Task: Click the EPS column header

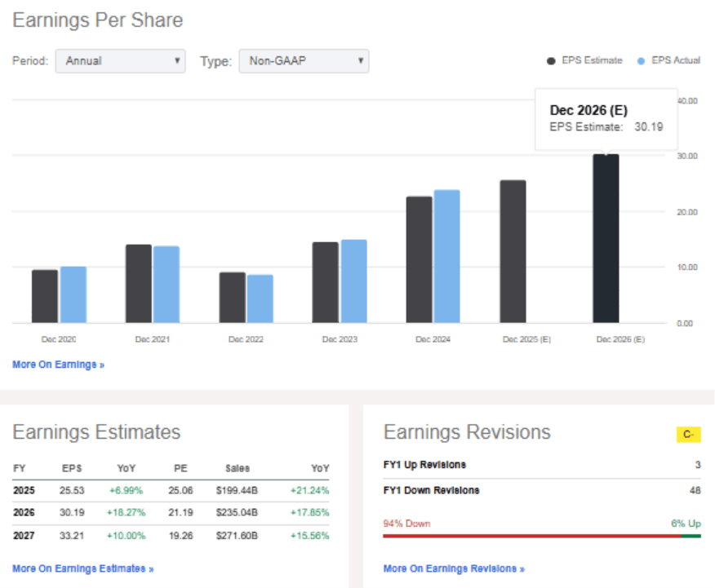Action: click(69, 468)
